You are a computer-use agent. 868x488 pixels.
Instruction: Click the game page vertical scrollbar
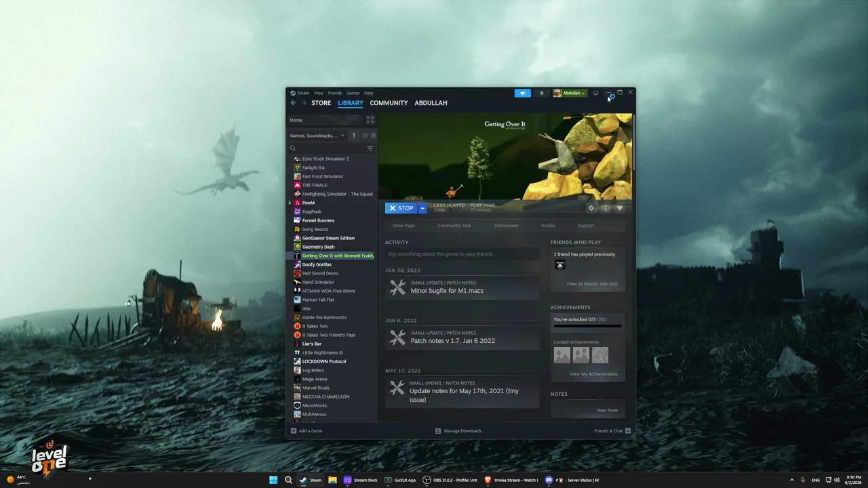634,142
